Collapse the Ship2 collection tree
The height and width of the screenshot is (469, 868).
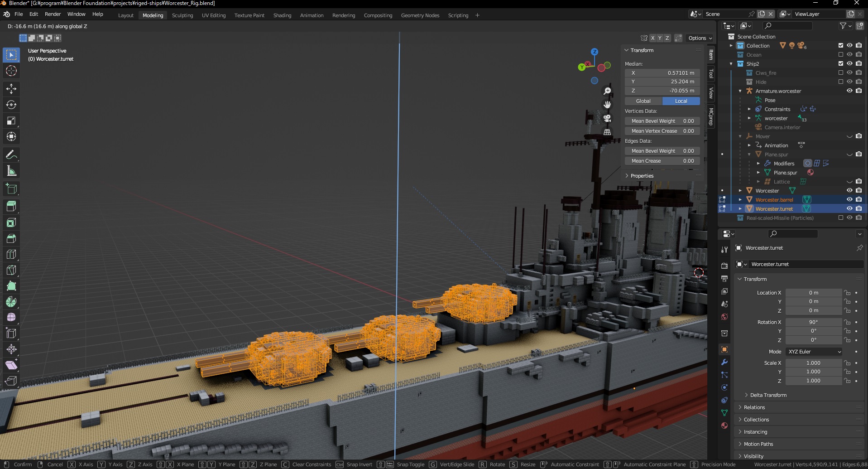[x=731, y=64]
